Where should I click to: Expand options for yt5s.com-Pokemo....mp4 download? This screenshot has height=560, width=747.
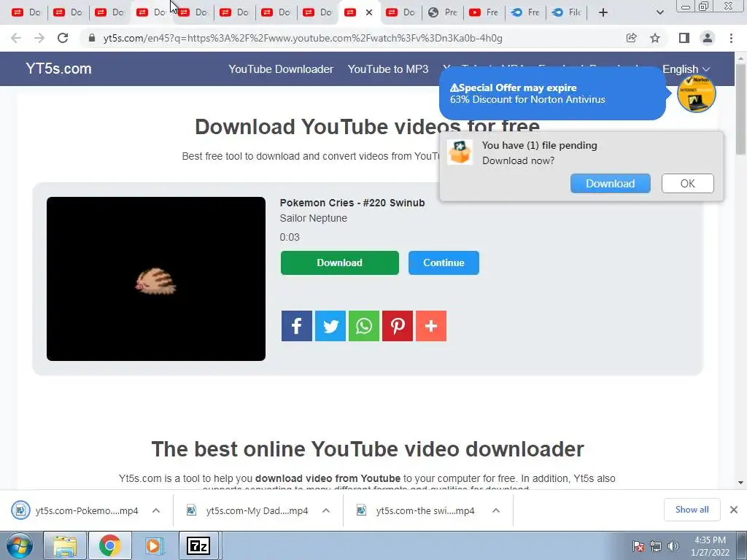pos(156,510)
